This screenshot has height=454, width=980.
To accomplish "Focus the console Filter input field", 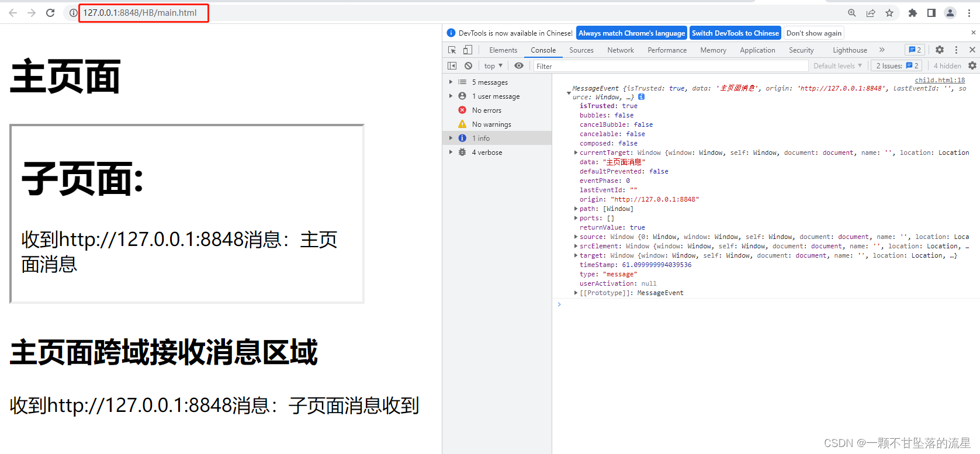I will point(670,66).
